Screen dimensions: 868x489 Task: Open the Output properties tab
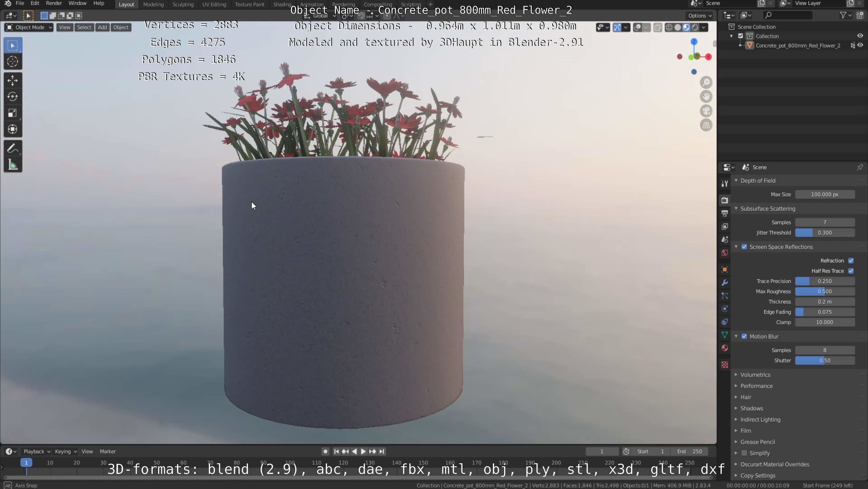click(x=725, y=213)
